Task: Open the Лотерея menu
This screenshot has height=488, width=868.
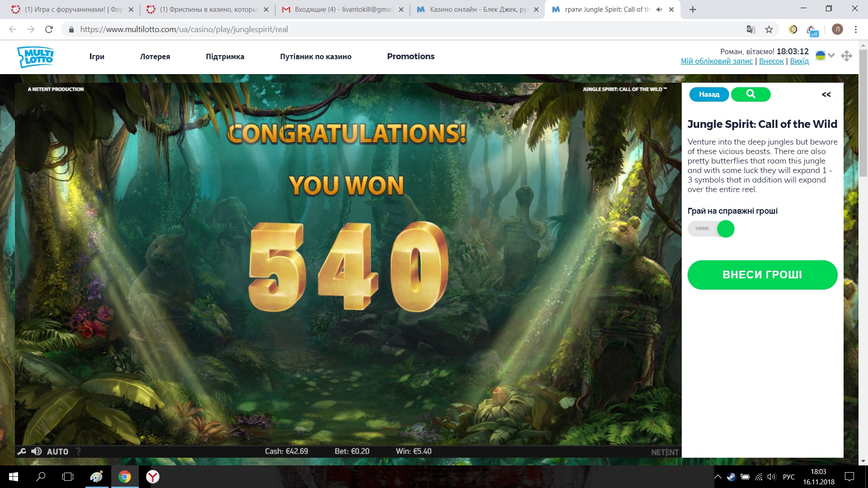Action: (155, 56)
